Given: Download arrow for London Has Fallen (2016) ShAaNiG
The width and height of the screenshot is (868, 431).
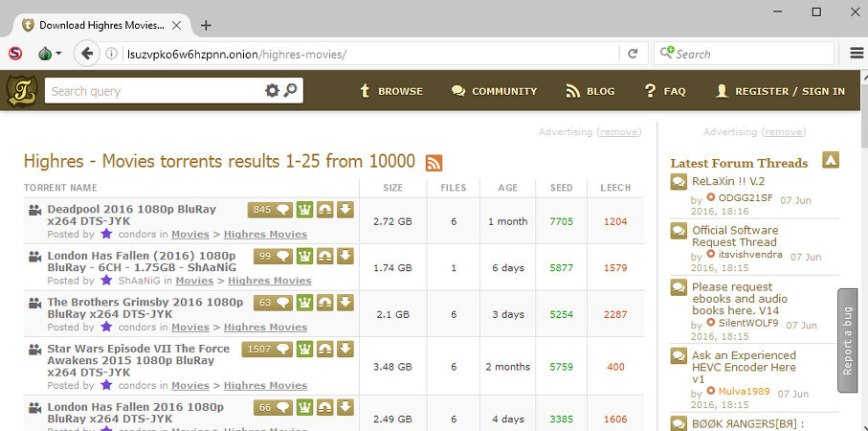Looking at the screenshot, I should (x=345, y=256).
